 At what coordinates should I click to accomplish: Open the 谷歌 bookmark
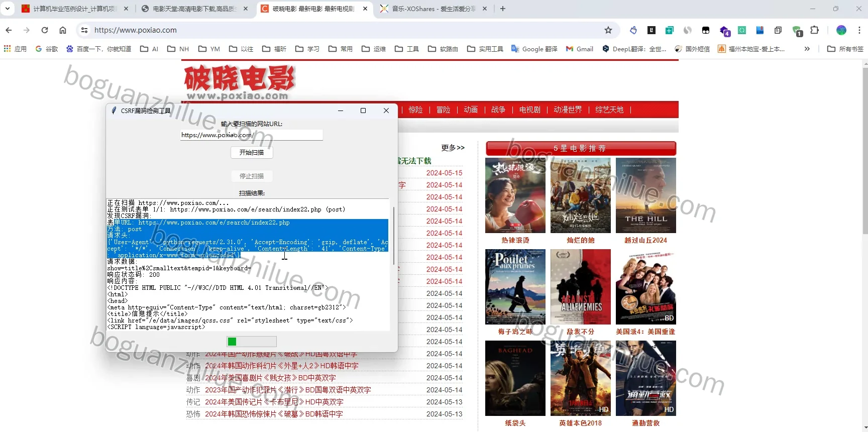tap(47, 49)
